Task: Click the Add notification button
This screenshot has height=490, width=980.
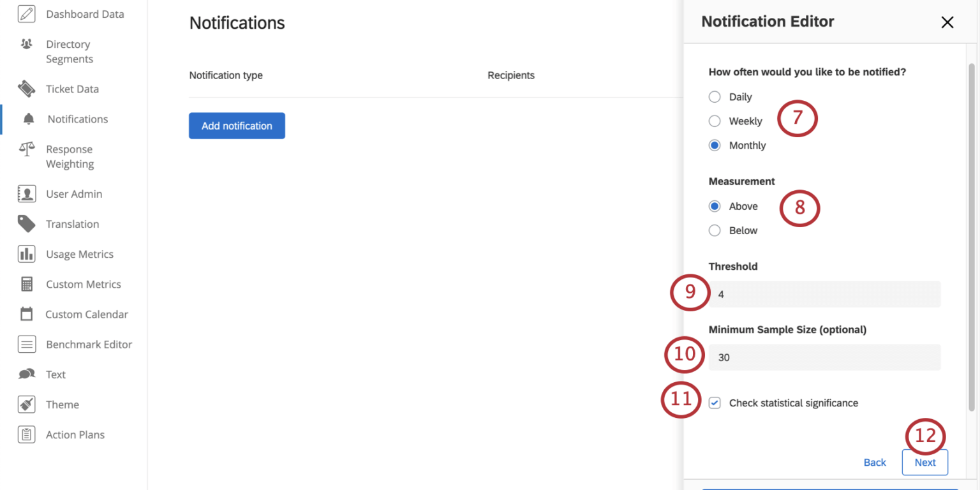Action: click(237, 126)
